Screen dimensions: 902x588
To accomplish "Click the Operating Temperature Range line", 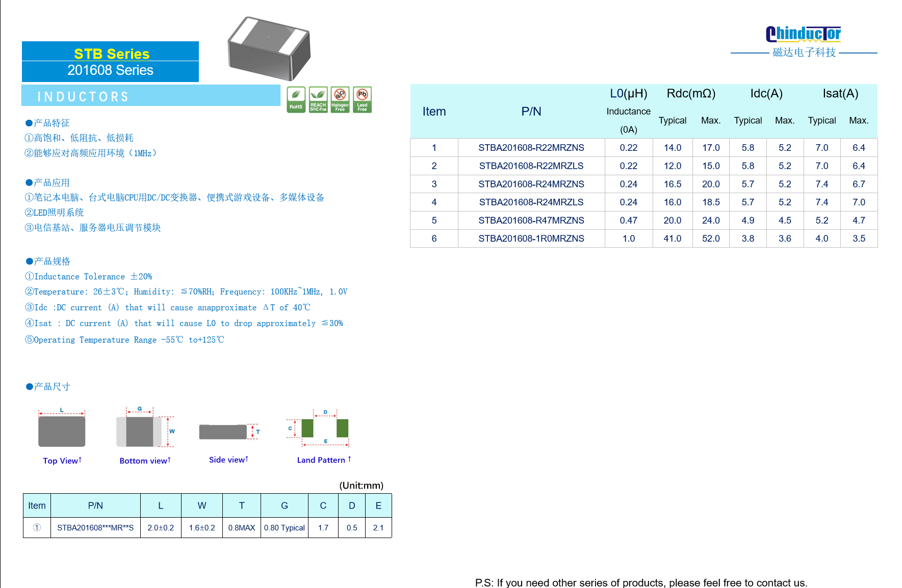I will pos(124,339).
